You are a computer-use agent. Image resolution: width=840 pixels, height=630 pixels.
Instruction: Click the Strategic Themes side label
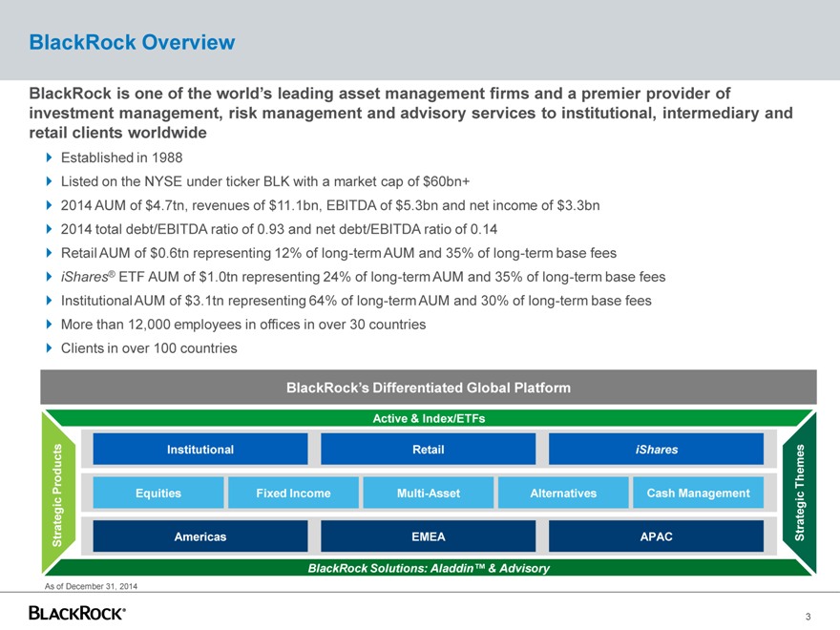(x=800, y=493)
